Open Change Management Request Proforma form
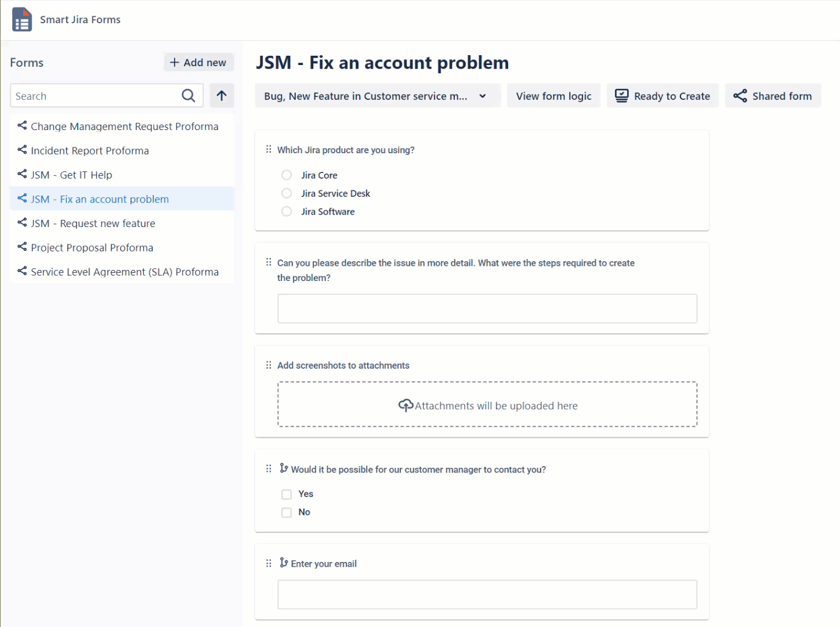 (122, 126)
